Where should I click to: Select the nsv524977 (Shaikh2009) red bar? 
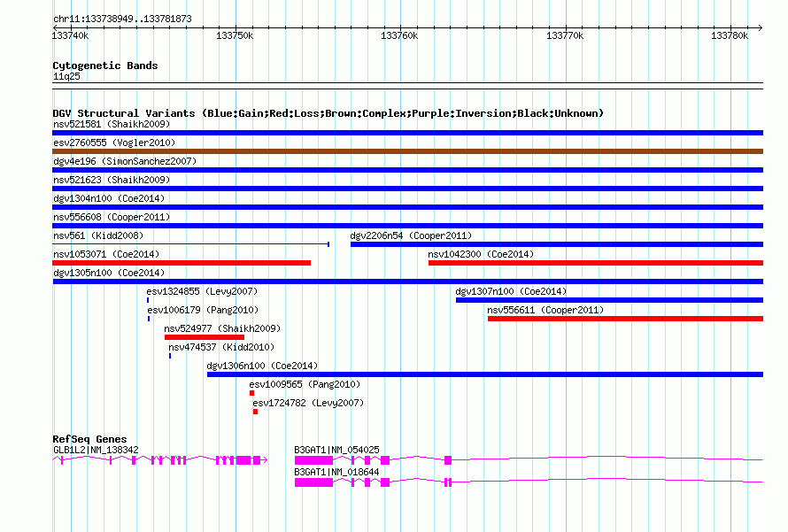[205, 337]
